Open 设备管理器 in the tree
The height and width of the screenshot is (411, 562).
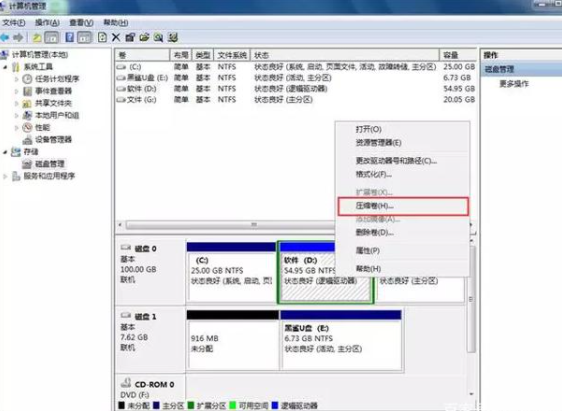tap(53, 139)
